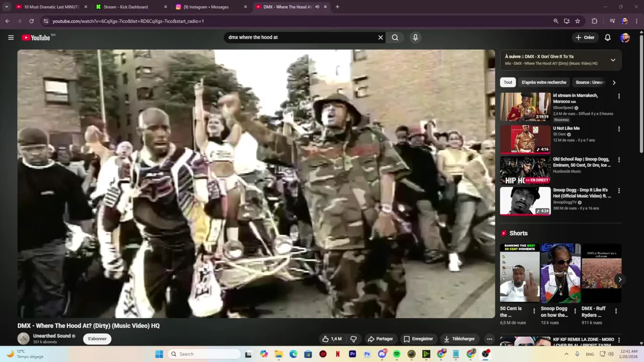The width and height of the screenshot is (644, 362).
Task: Mute the DMX tab audio
Action: point(317,7)
